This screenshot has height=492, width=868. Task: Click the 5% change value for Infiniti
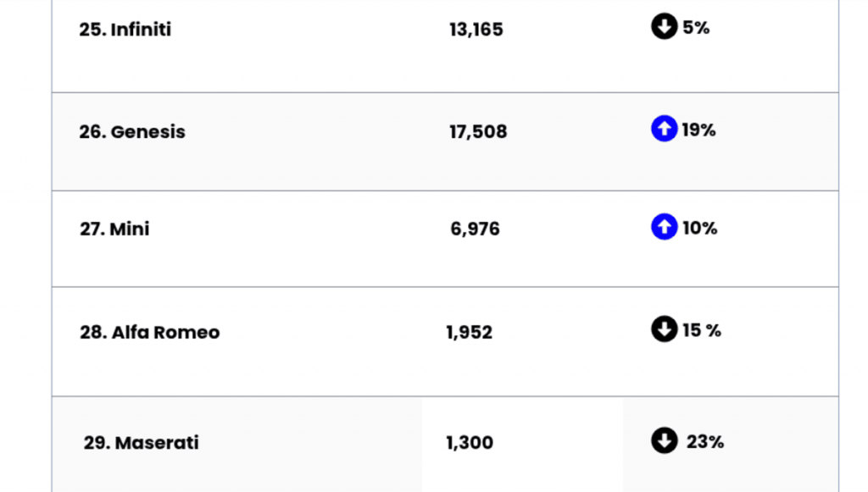(696, 28)
